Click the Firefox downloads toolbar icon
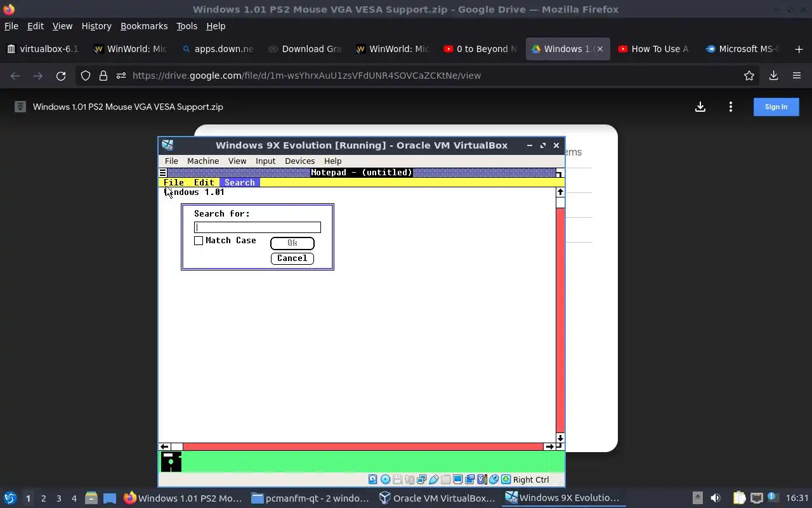Image resolution: width=812 pixels, height=508 pixels. click(x=773, y=76)
